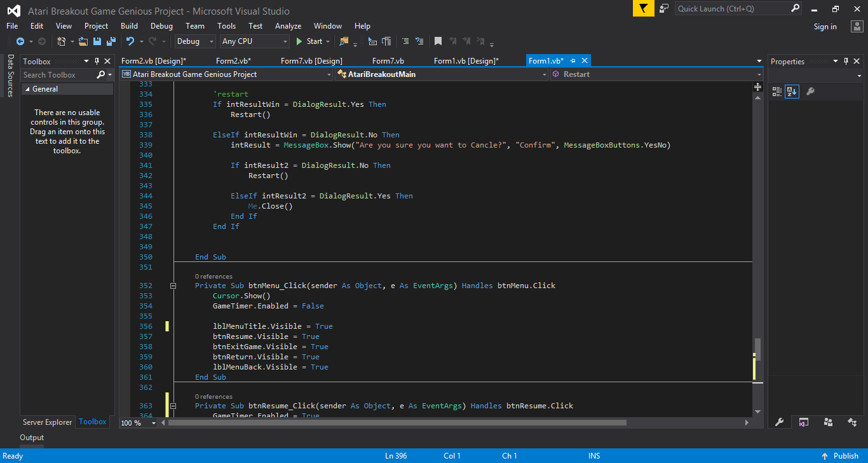Viewport: 868px width, 463px height.
Task: Open the Start button dropdown arrow
Action: pyautogui.click(x=328, y=41)
